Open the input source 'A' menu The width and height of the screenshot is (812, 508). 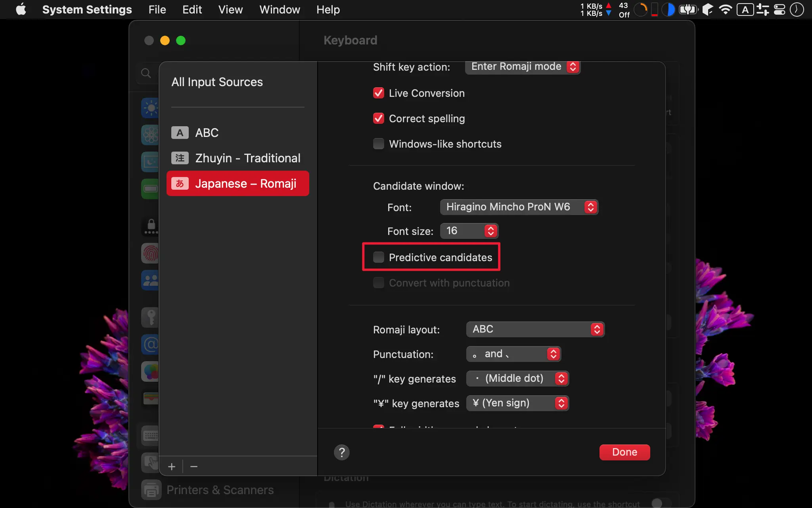point(745,10)
